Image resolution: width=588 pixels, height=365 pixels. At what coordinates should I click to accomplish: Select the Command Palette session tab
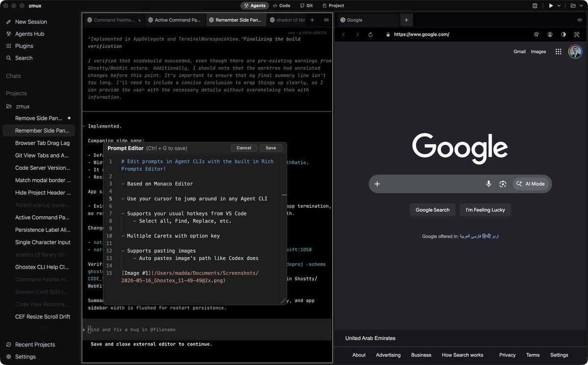(x=115, y=20)
